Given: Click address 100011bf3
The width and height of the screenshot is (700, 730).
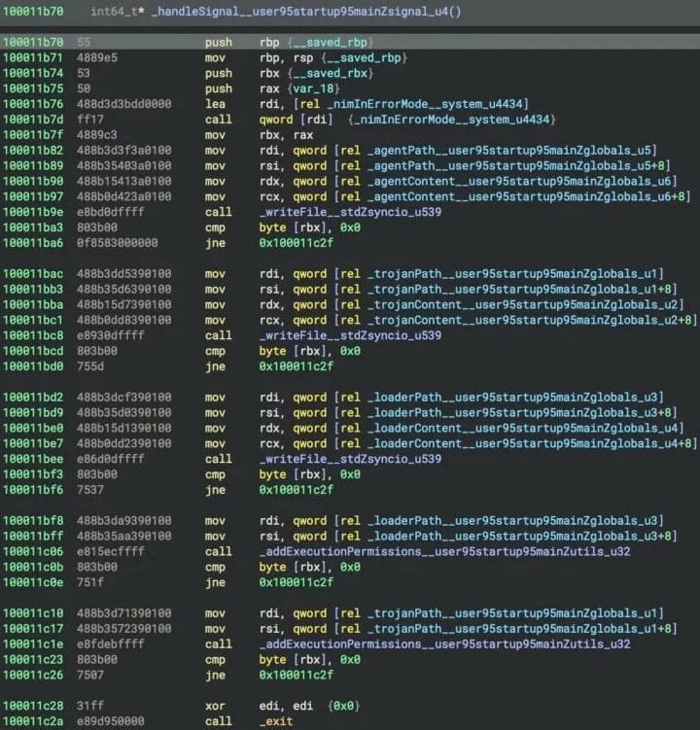Looking at the screenshot, I should click(33, 474).
